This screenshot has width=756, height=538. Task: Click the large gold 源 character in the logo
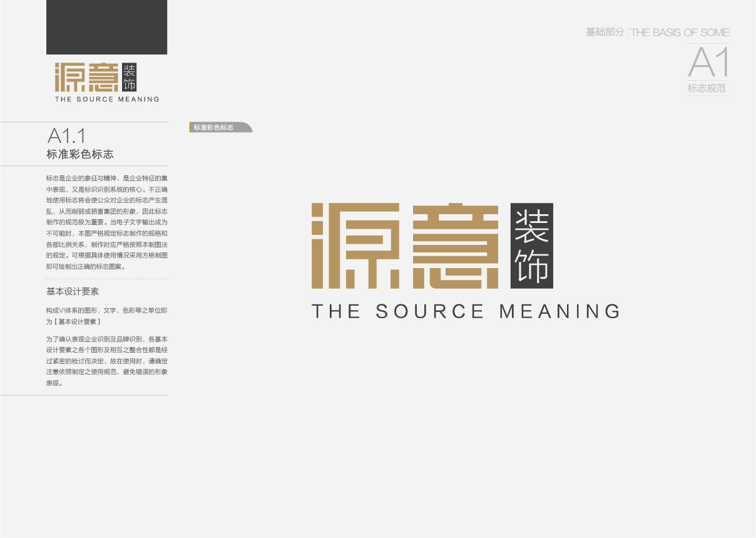pos(355,246)
